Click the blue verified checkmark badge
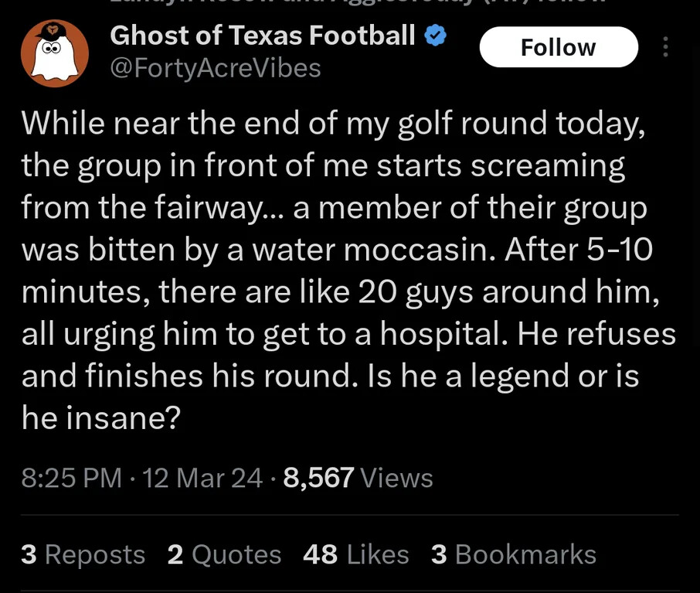Screen dimensions: 700x593 (x=435, y=36)
